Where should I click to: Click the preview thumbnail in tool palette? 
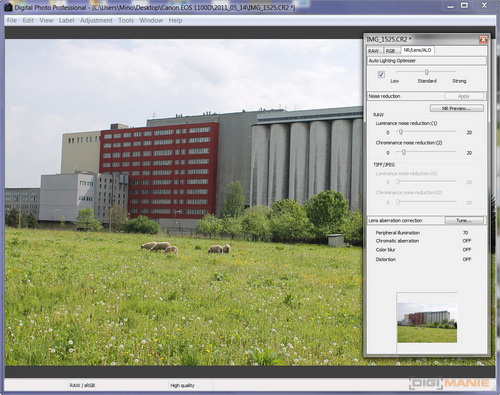(x=427, y=322)
